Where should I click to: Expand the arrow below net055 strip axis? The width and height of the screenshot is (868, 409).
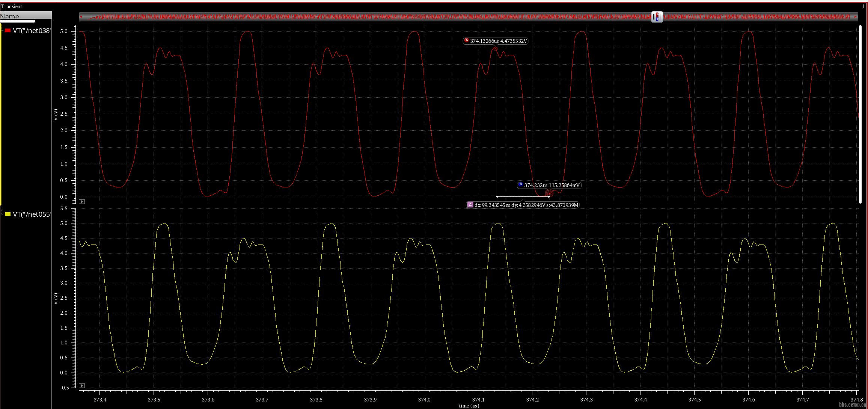coord(82,386)
